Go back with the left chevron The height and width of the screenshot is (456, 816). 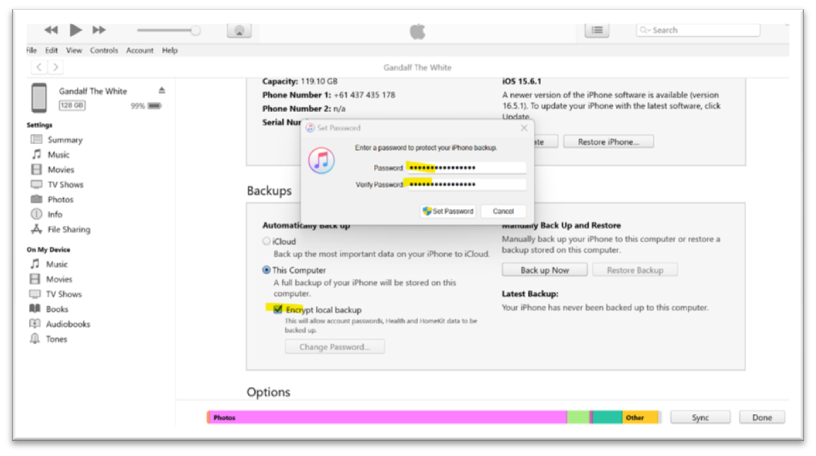(x=39, y=67)
